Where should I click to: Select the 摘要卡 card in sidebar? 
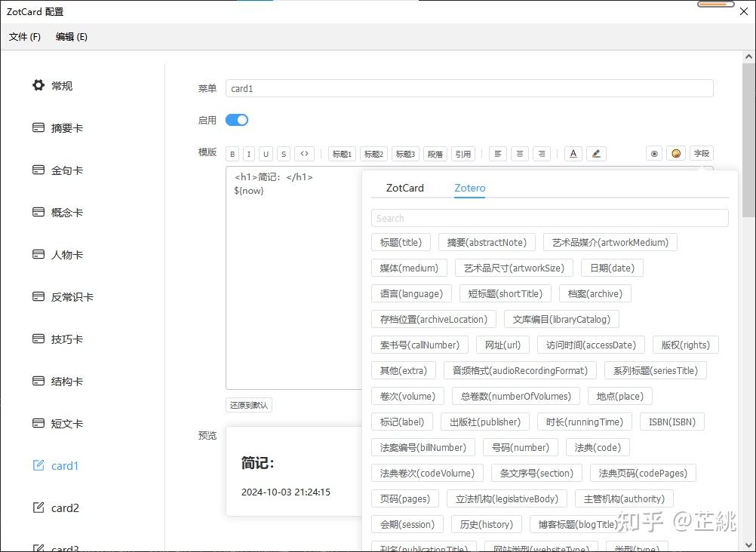coord(57,127)
